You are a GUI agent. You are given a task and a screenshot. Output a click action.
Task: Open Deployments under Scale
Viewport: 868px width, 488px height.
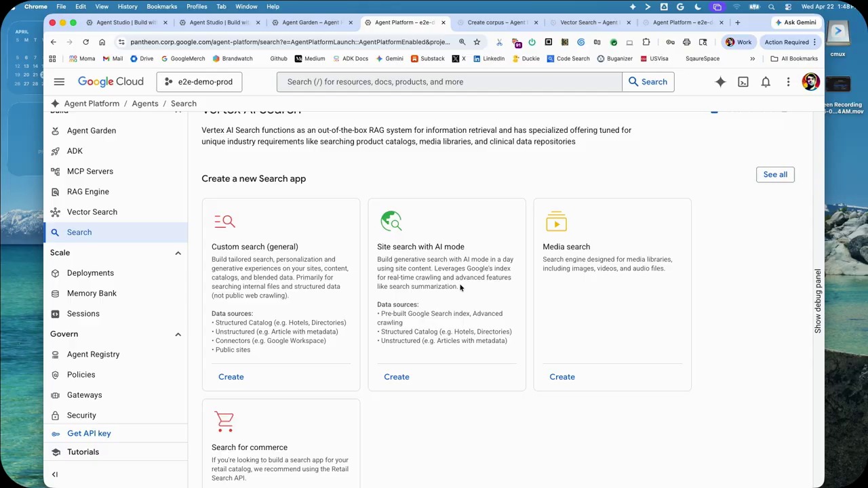90,273
